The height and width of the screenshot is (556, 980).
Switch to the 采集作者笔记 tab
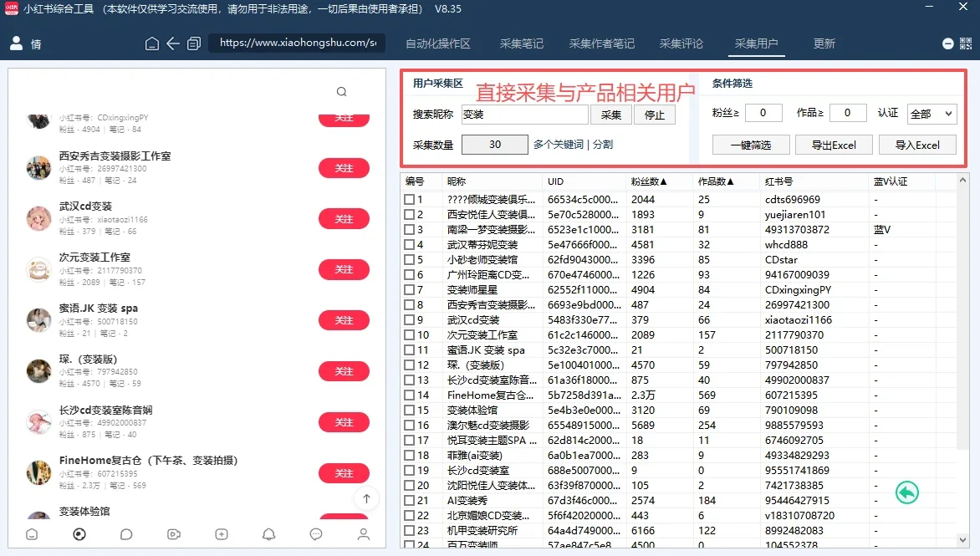pyautogui.click(x=601, y=43)
